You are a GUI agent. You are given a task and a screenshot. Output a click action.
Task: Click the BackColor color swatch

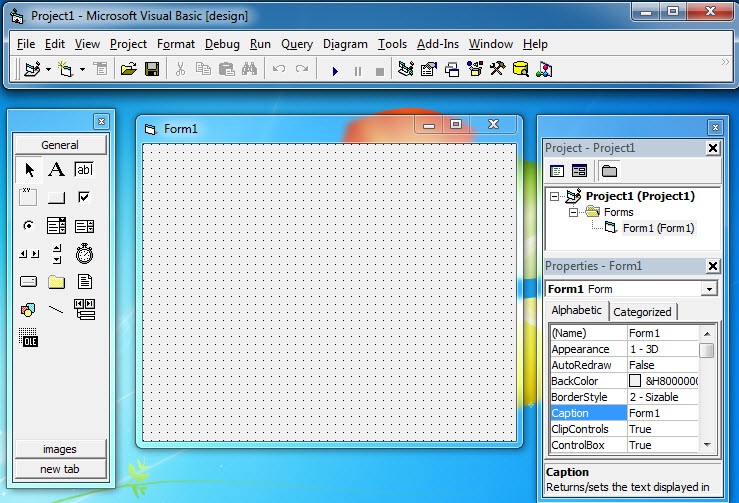tap(635, 381)
